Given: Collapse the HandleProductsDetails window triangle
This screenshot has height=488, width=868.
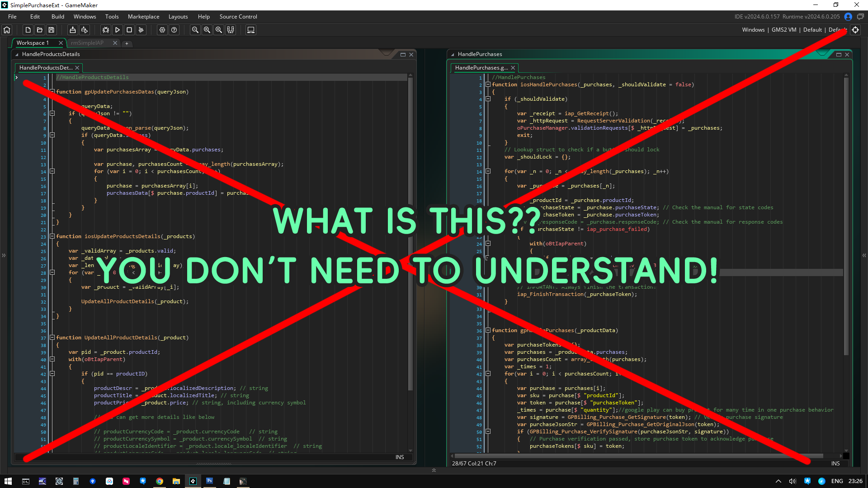Looking at the screenshot, I should [17, 54].
